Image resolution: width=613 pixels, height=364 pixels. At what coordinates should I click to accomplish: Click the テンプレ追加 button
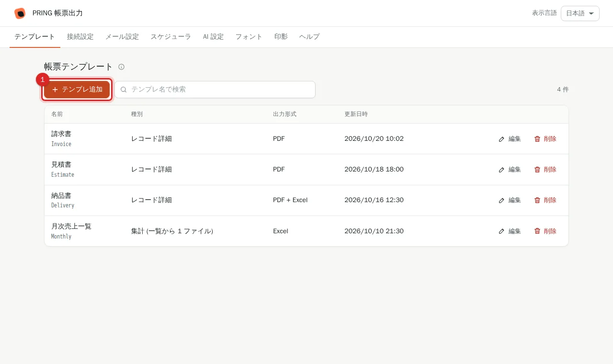point(77,90)
